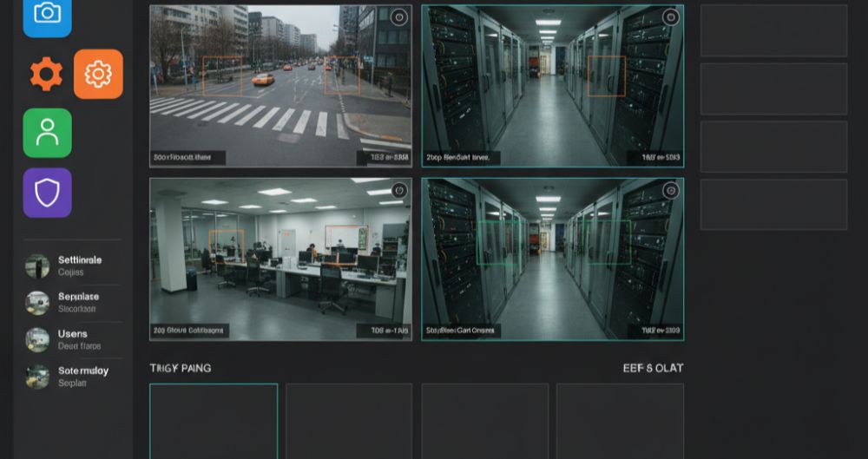Screen dimensions: 868x459
Task: Click the avatar beside 'Usens'
Action: (x=37, y=339)
